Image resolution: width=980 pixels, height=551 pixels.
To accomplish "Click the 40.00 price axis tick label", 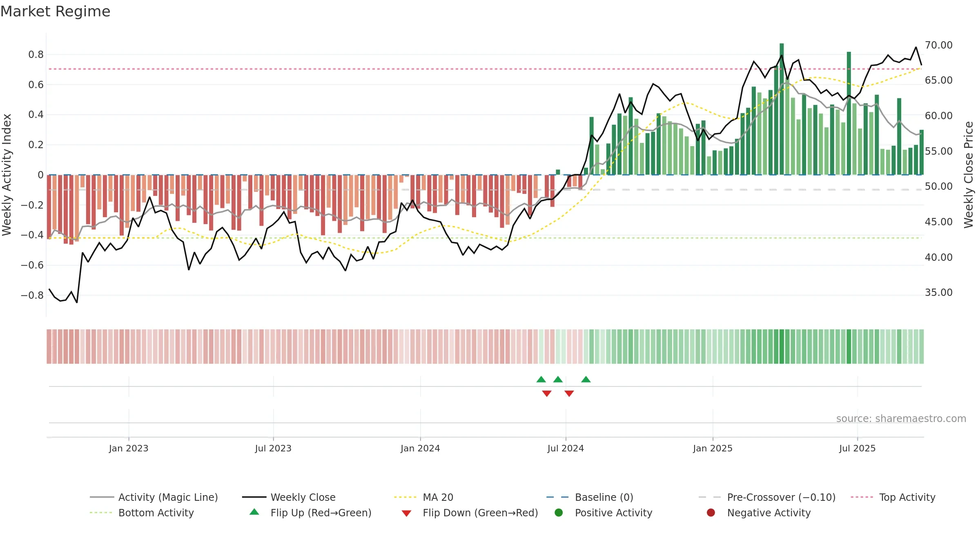I will (938, 257).
